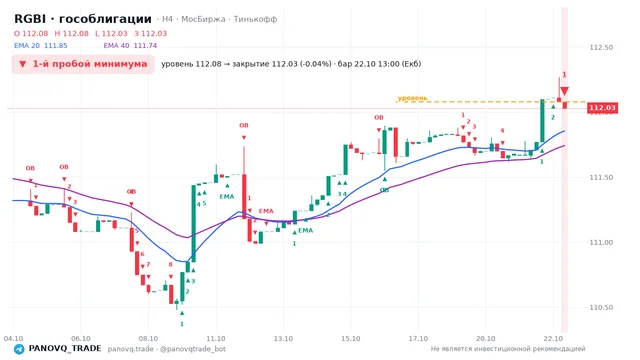Click the 'H 112.08' high value
Image resolution: width=640 pixels, height=360 pixels.
click(71, 33)
